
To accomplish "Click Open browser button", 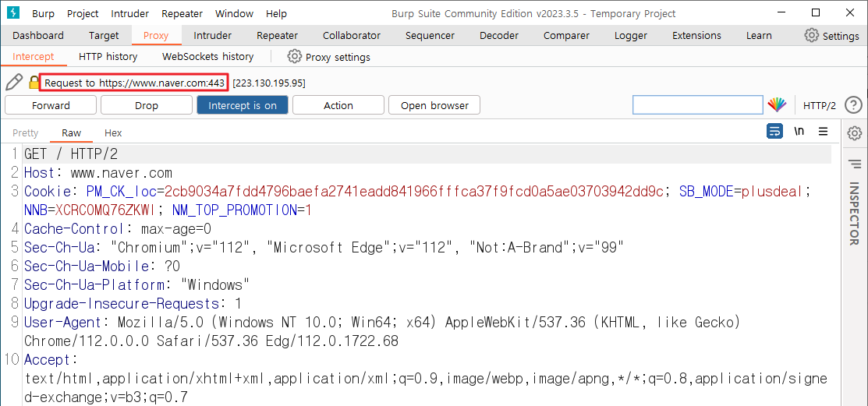I will 434,105.
